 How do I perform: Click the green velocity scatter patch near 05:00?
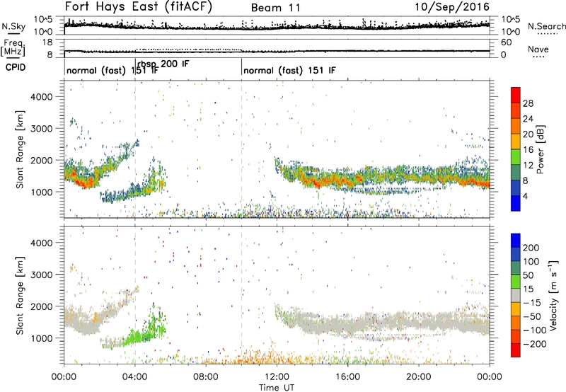pos(148,330)
